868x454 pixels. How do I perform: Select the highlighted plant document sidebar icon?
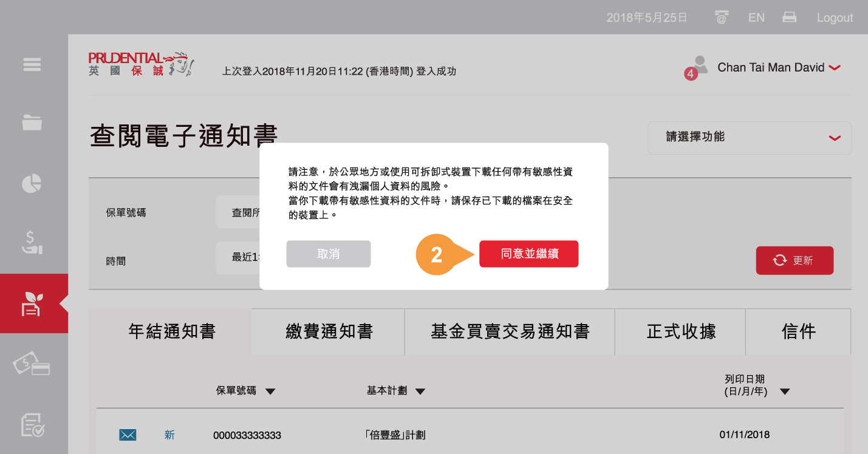tap(32, 303)
